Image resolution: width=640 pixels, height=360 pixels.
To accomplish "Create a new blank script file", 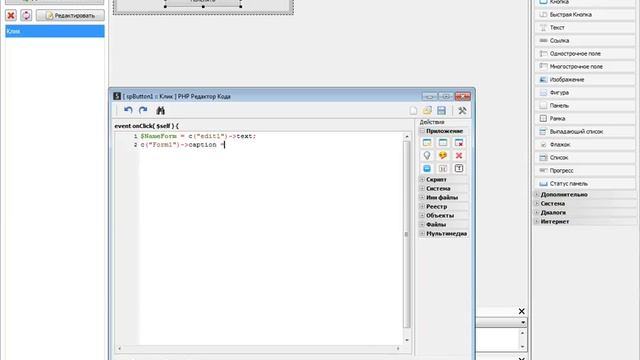I will pyautogui.click(x=413, y=111).
